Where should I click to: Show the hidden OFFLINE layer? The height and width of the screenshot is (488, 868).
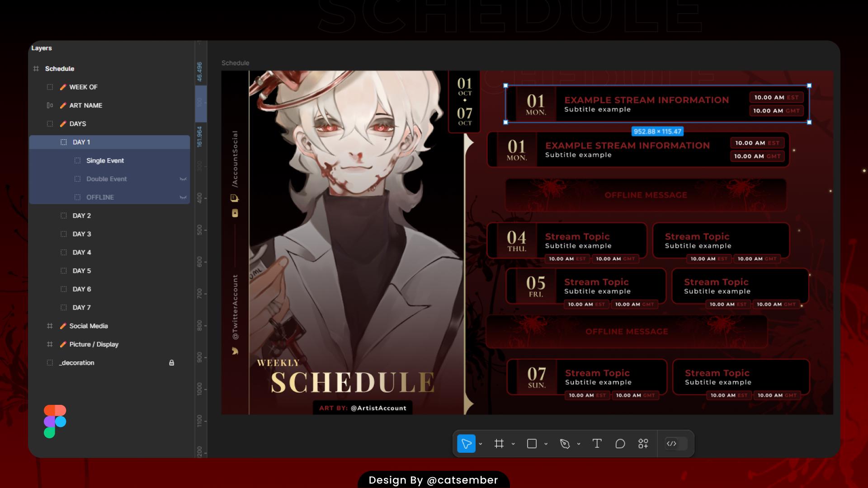(183, 197)
